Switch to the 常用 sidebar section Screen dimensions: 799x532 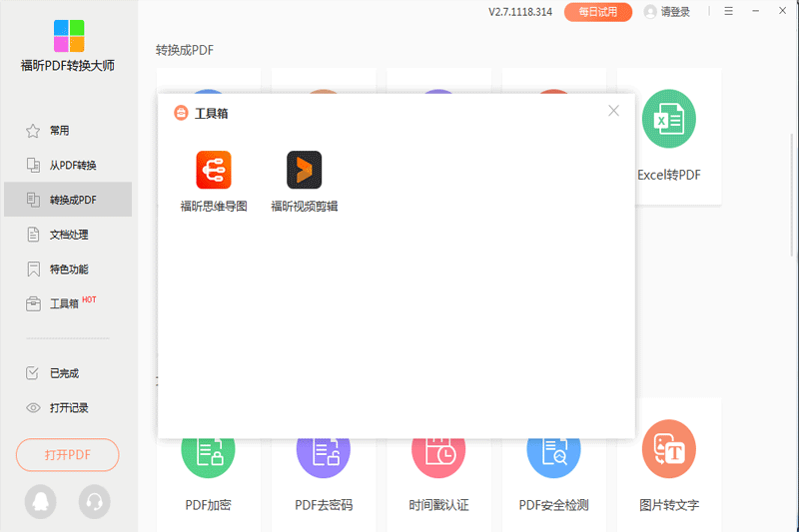(60, 131)
